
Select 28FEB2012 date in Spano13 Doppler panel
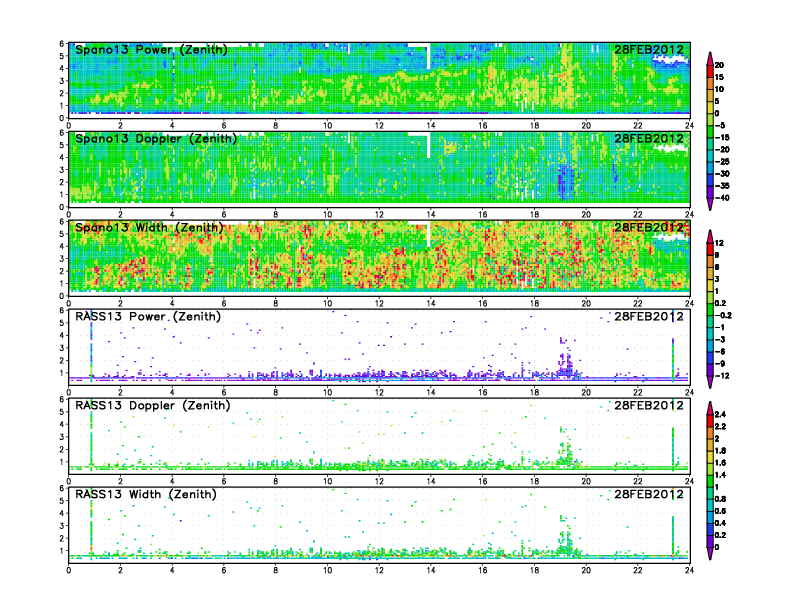click(649, 139)
